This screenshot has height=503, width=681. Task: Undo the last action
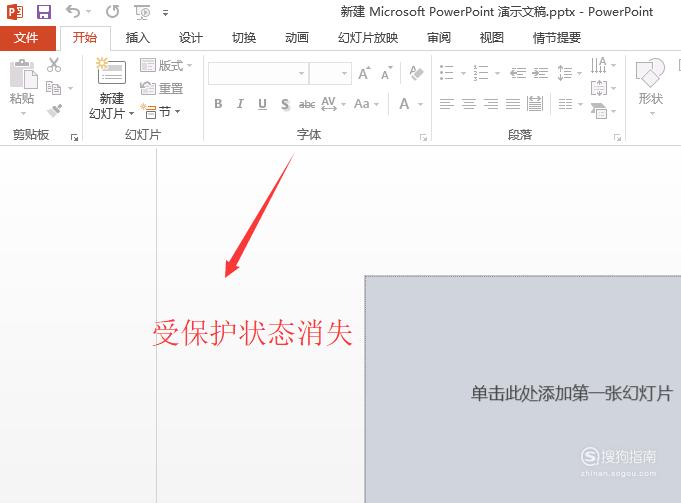click(73, 11)
